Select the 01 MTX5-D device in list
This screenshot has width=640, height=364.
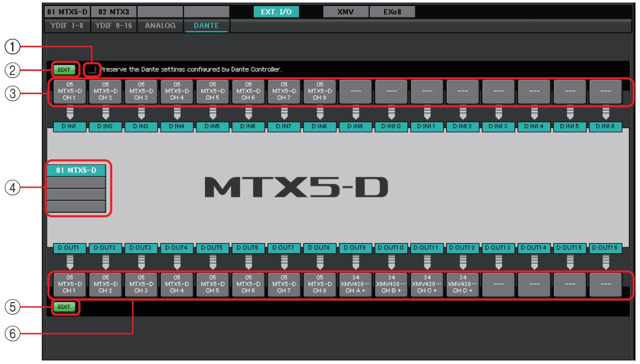click(77, 171)
